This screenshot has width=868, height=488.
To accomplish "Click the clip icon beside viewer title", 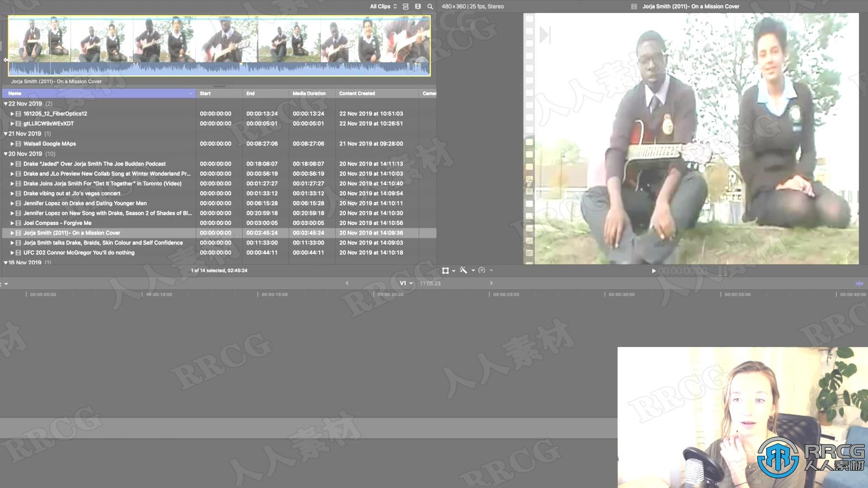I will coord(634,7).
